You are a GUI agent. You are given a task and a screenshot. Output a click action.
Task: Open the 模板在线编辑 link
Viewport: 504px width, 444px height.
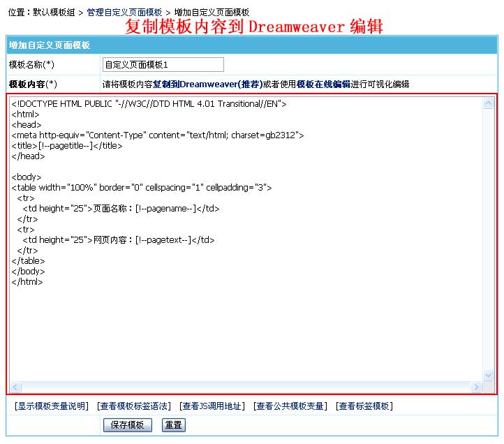(323, 84)
